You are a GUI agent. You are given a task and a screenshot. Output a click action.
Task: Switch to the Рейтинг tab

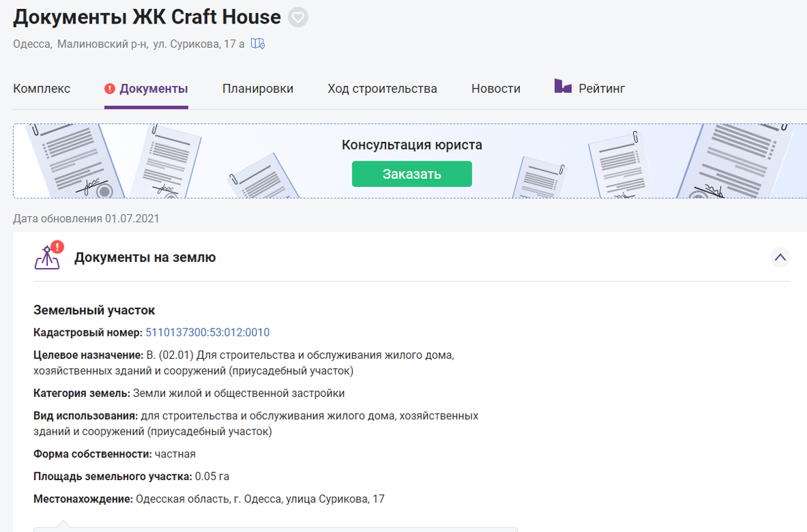(590, 87)
